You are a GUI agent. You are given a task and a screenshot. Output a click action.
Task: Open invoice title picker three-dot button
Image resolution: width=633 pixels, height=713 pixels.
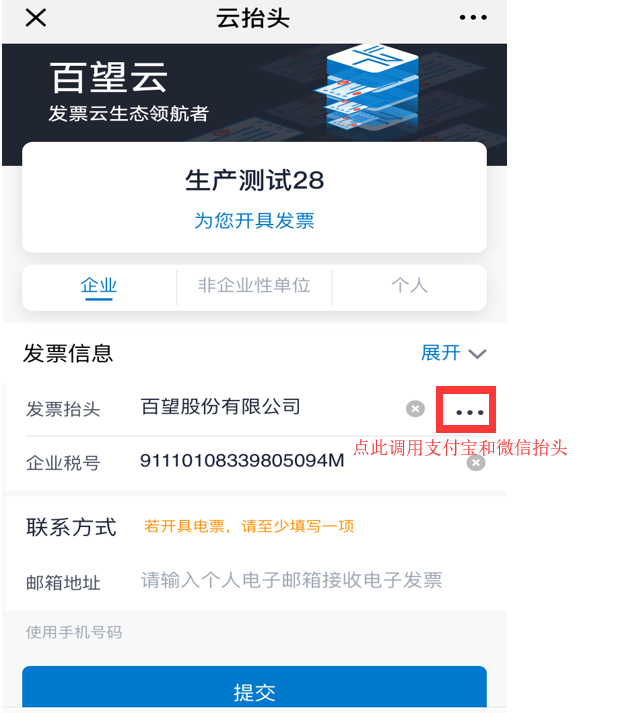point(466,410)
